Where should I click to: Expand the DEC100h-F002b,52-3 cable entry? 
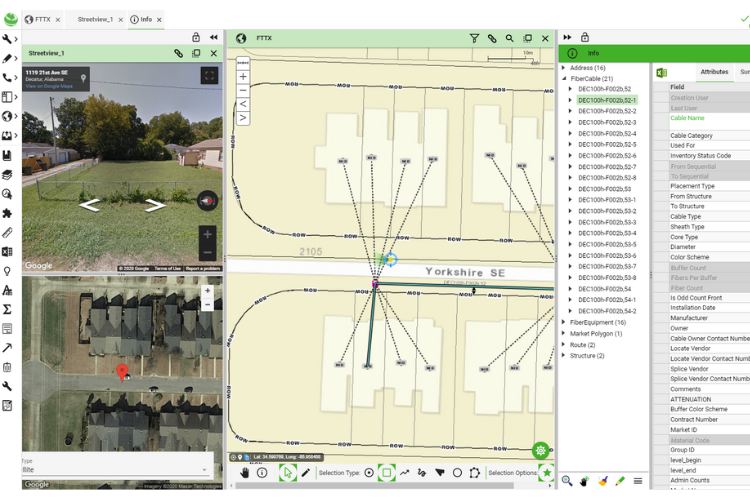(570, 122)
